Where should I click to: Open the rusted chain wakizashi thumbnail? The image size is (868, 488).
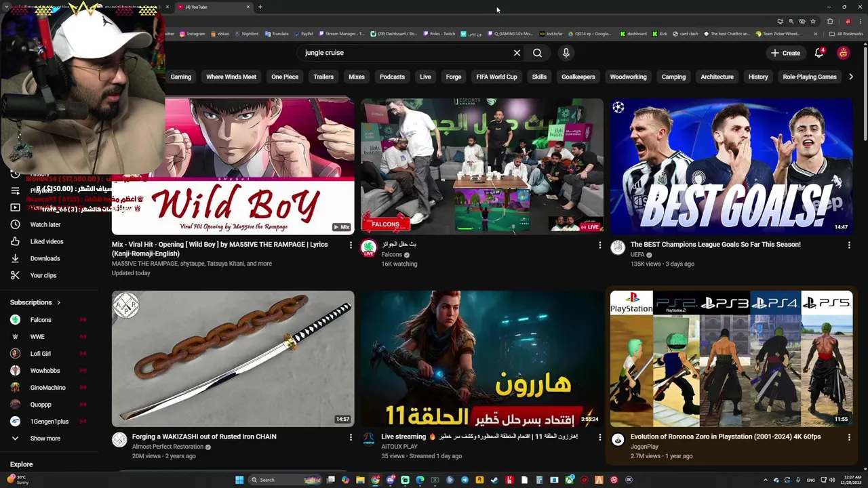(233, 359)
